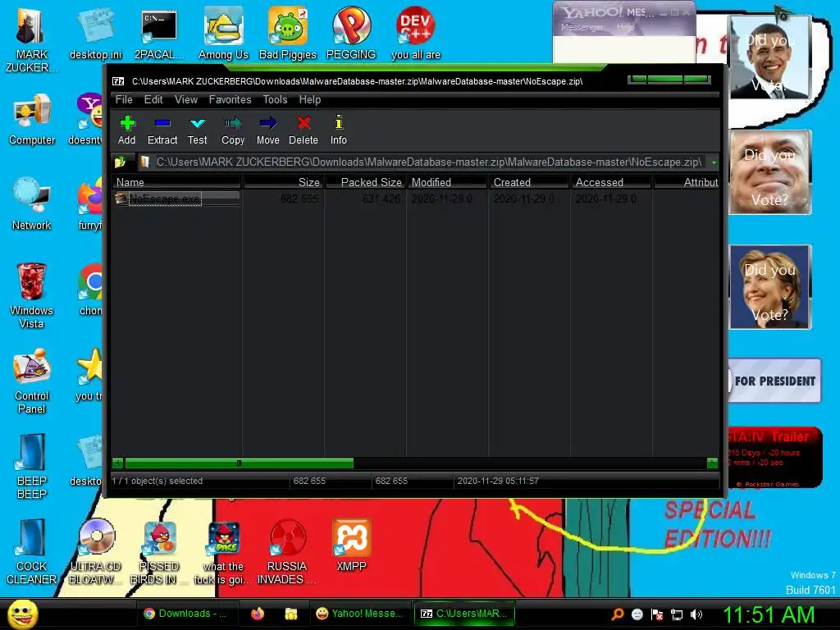Image resolution: width=840 pixels, height=630 pixels.
Task: Sort by Accessed column header
Action: [x=611, y=182]
